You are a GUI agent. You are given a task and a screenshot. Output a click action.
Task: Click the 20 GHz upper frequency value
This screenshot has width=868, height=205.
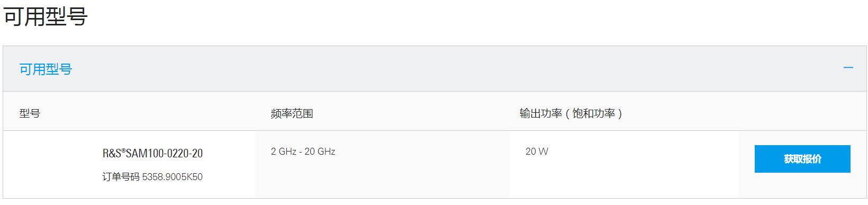click(x=320, y=151)
